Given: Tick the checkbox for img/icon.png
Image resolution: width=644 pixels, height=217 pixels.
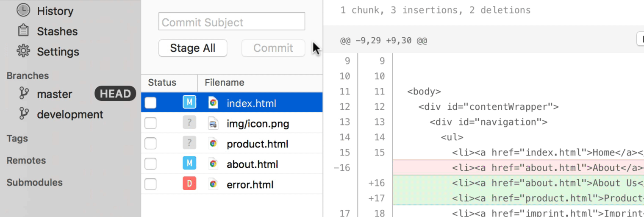Looking at the screenshot, I should click(x=150, y=123).
